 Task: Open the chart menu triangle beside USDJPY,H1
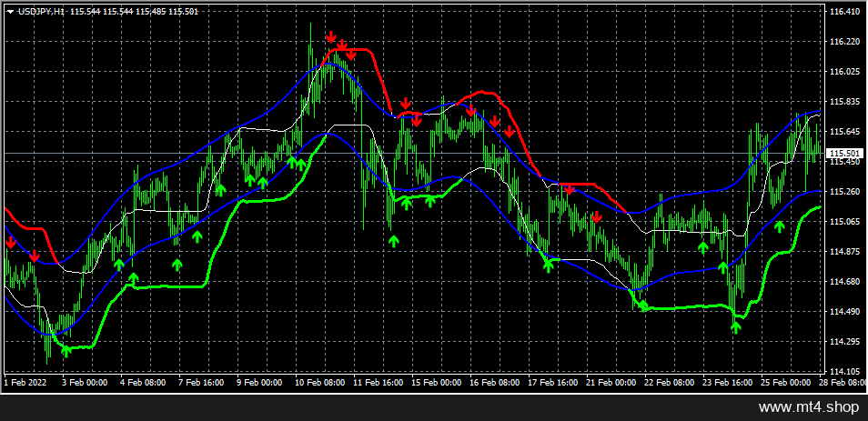(x=12, y=11)
